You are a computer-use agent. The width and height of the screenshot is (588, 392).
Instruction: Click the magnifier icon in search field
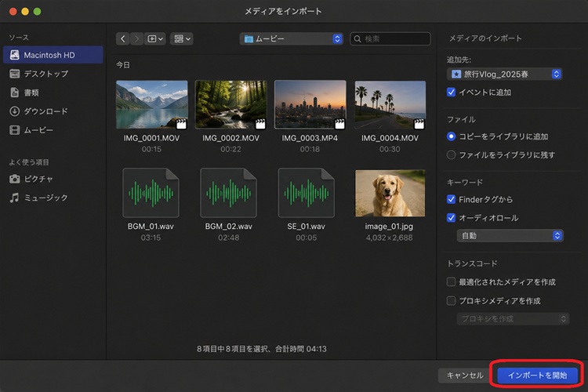[358, 38]
